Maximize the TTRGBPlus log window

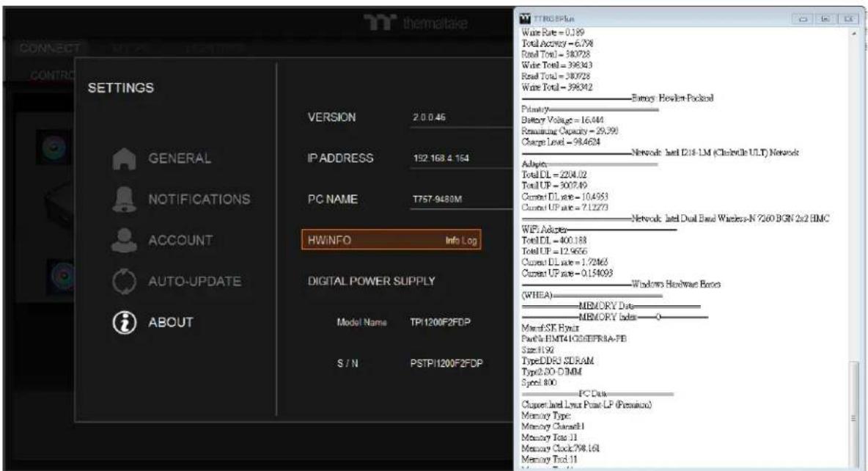pos(825,19)
